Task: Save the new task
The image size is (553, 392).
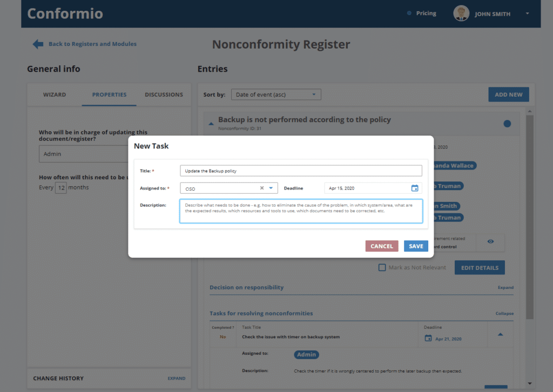Action: coord(416,246)
